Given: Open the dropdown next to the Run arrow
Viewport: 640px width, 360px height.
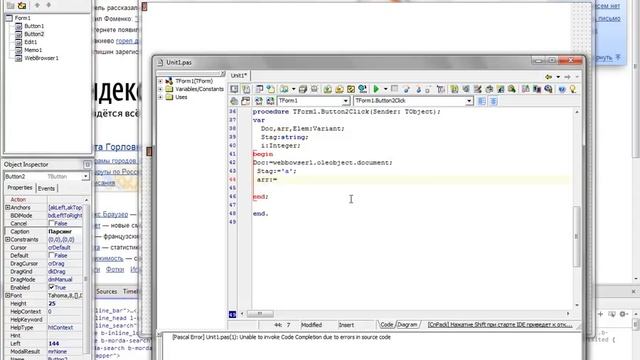Looking at the screenshot, I should click(385, 89).
